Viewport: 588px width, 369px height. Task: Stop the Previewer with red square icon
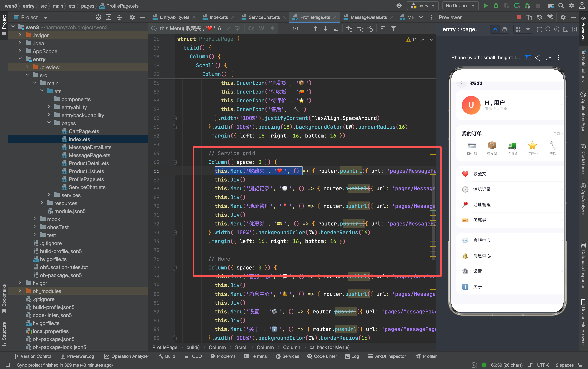pos(519,17)
